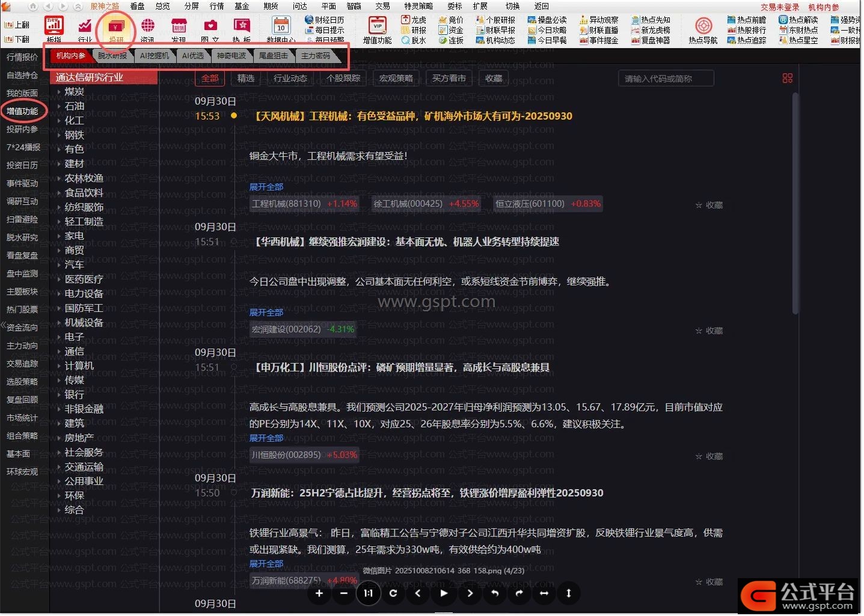This screenshot has width=864, height=616.
Task: Reset image to 1:1 scale
Action: tap(368, 594)
